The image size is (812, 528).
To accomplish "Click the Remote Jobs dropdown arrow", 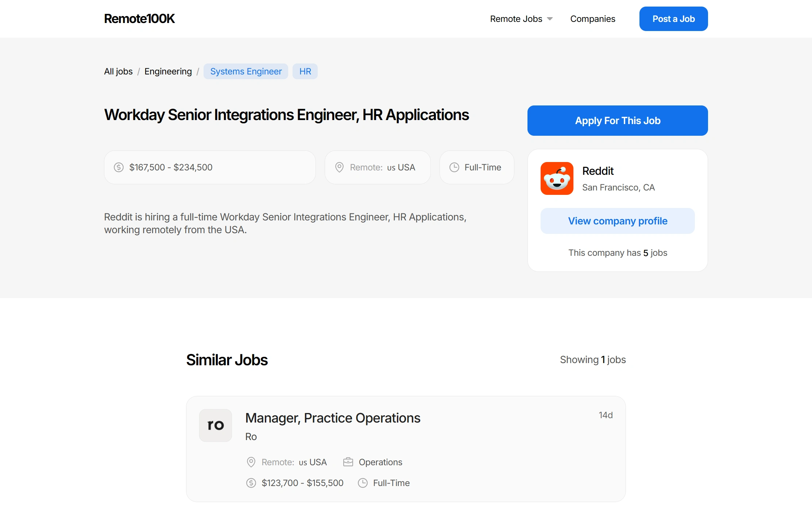I will [550, 19].
